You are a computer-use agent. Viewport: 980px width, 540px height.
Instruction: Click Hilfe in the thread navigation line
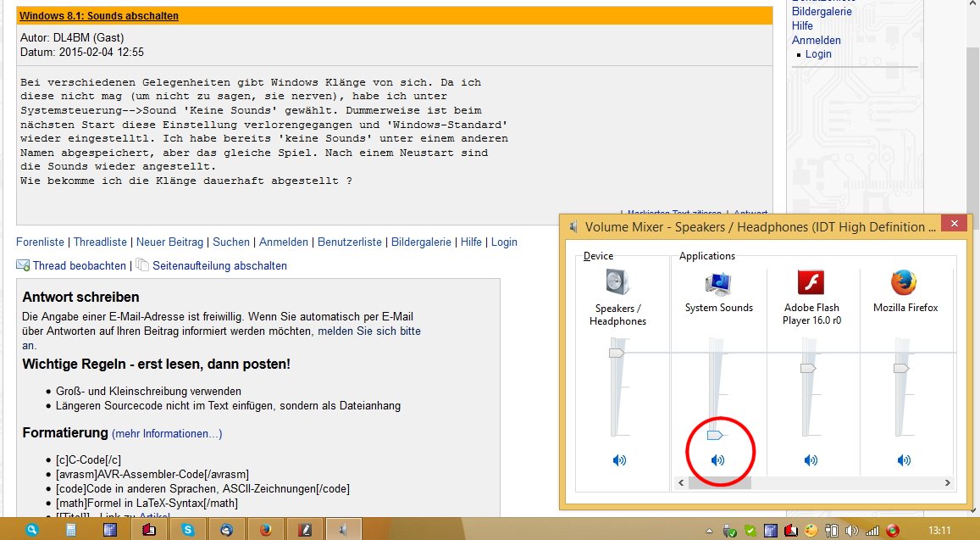[471, 242]
